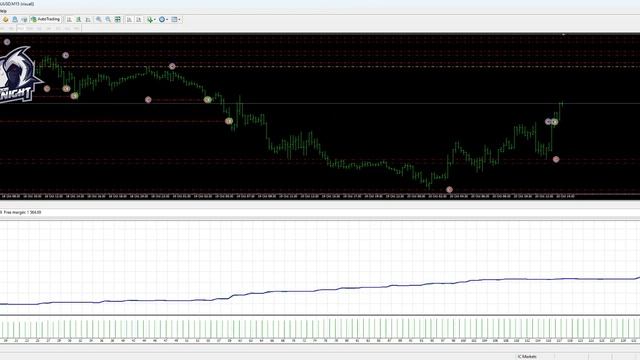
Task: Expand the indicators dropdown arrow
Action: click(x=155, y=20)
